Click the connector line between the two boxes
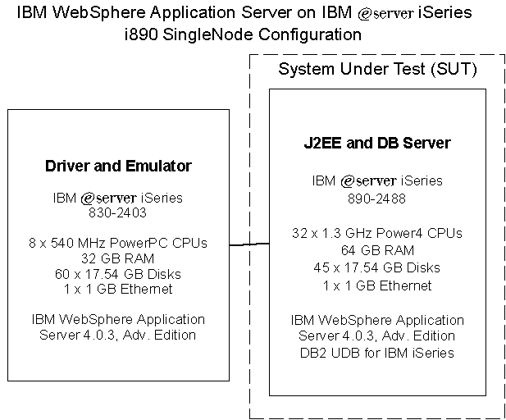506x420 pixels. point(248,244)
